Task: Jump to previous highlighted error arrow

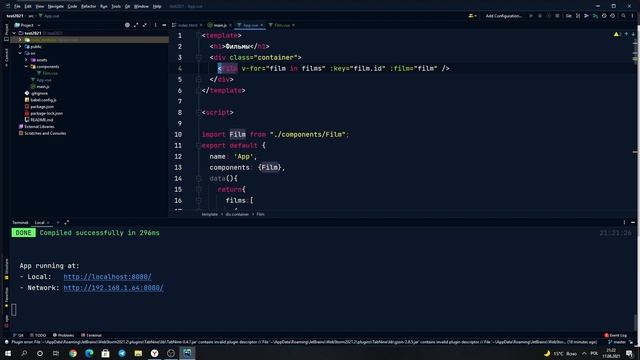Action: (x=626, y=34)
